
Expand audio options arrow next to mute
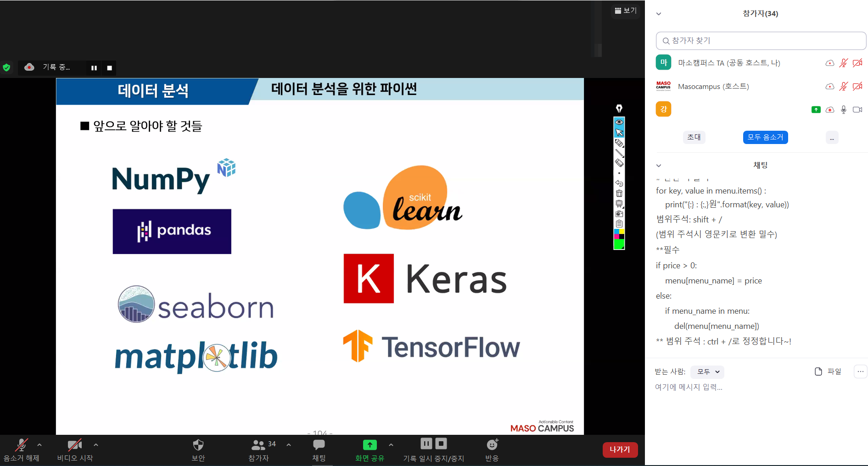click(x=39, y=445)
